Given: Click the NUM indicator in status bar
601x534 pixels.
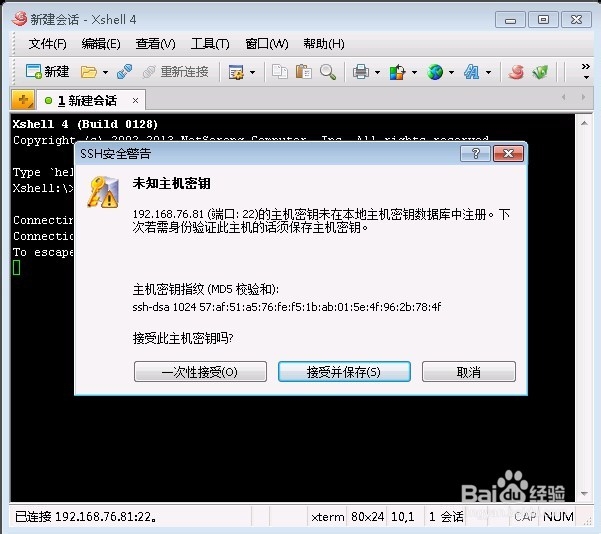Looking at the screenshot, I should (x=558, y=517).
